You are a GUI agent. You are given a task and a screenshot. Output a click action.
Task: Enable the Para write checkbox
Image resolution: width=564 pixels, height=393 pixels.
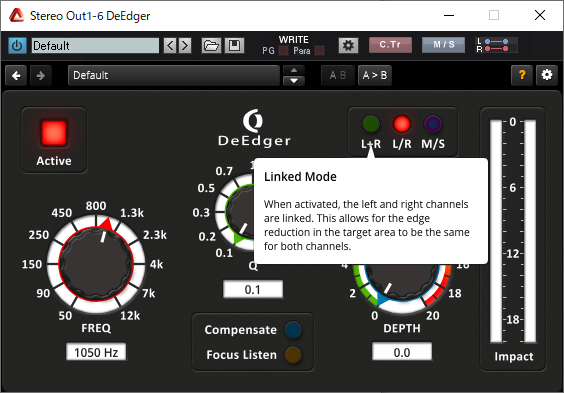coord(319,51)
